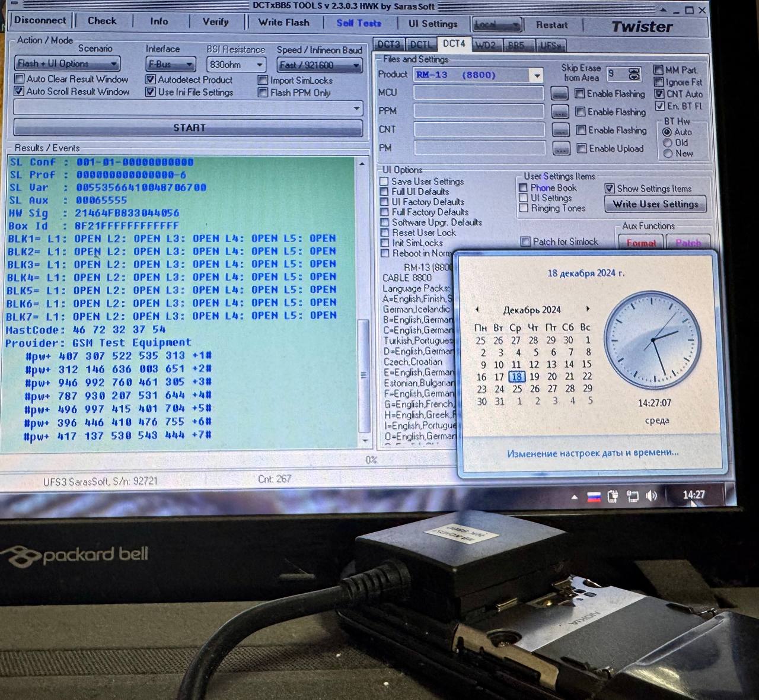Click the red Format button
Image resolution: width=759 pixels, height=700 pixels.
pos(641,243)
